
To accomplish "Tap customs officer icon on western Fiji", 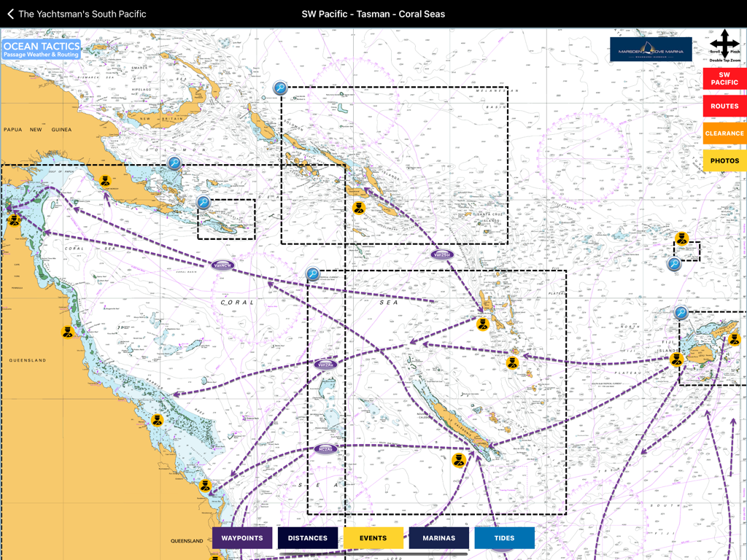I will coord(676,359).
